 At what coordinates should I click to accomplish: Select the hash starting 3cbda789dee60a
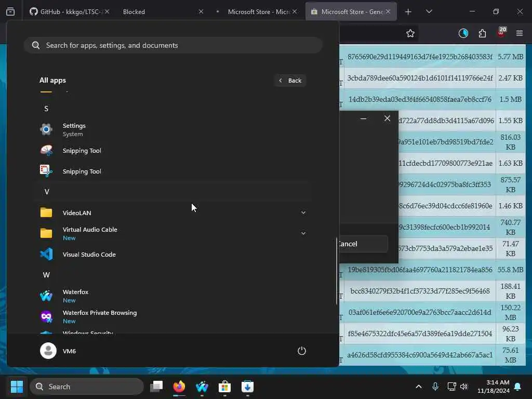[x=420, y=78]
